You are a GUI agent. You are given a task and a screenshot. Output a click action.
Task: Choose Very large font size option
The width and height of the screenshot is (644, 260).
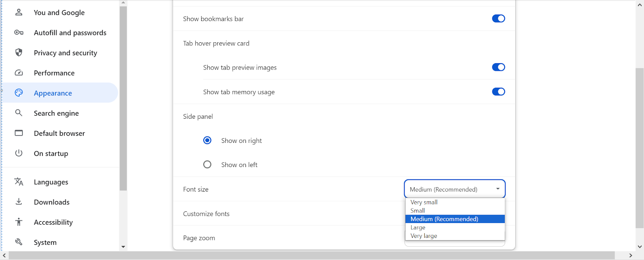[x=455, y=236]
